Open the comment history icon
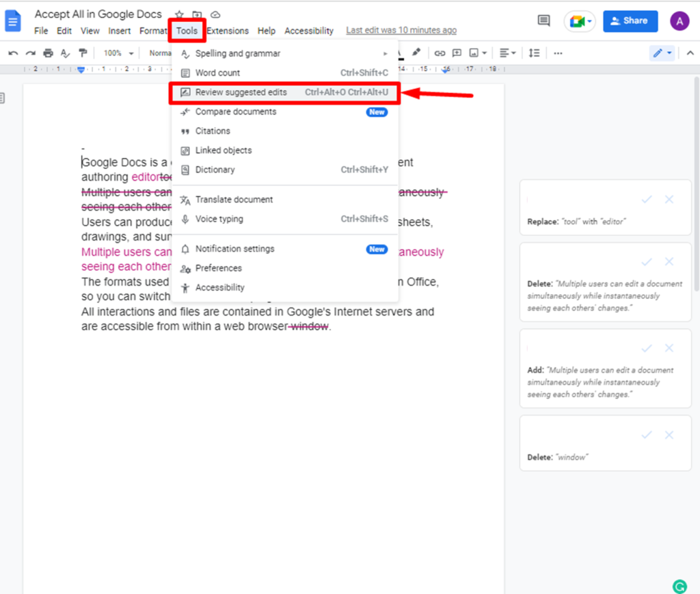The width and height of the screenshot is (700, 594). tap(543, 21)
